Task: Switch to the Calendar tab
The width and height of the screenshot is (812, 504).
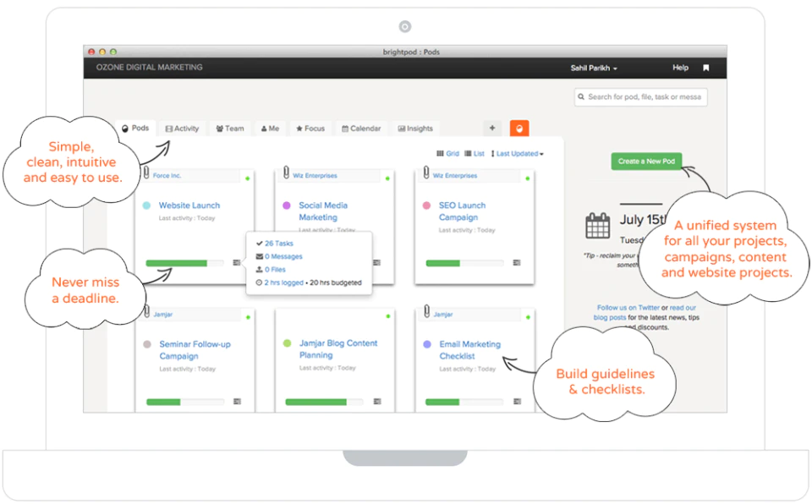Action: [361, 129]
